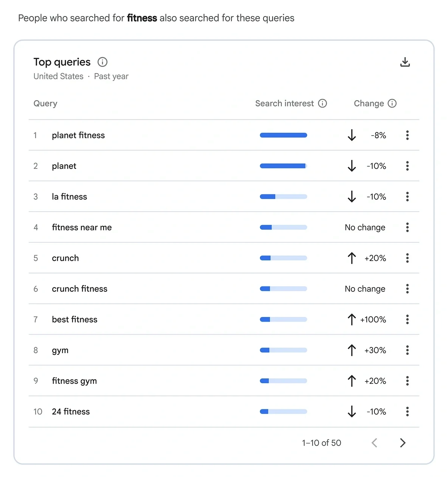
Task: Click the Top queries heading
Action: [62, 62]
